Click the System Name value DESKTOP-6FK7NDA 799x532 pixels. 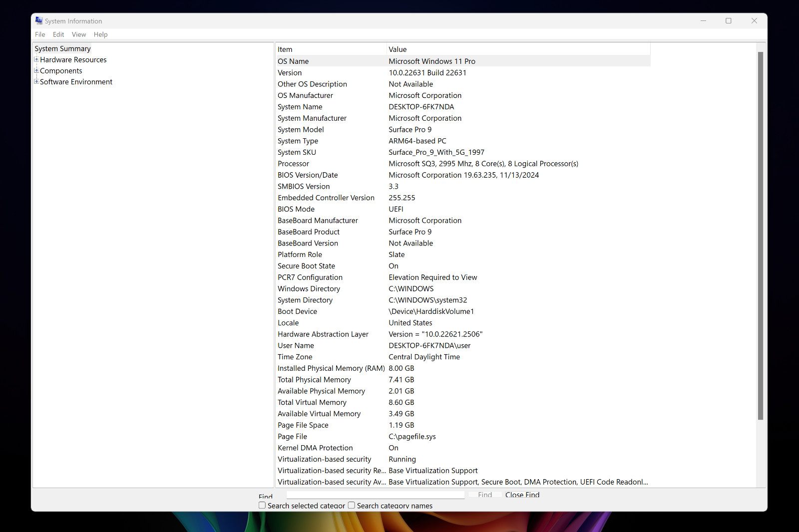421,107
